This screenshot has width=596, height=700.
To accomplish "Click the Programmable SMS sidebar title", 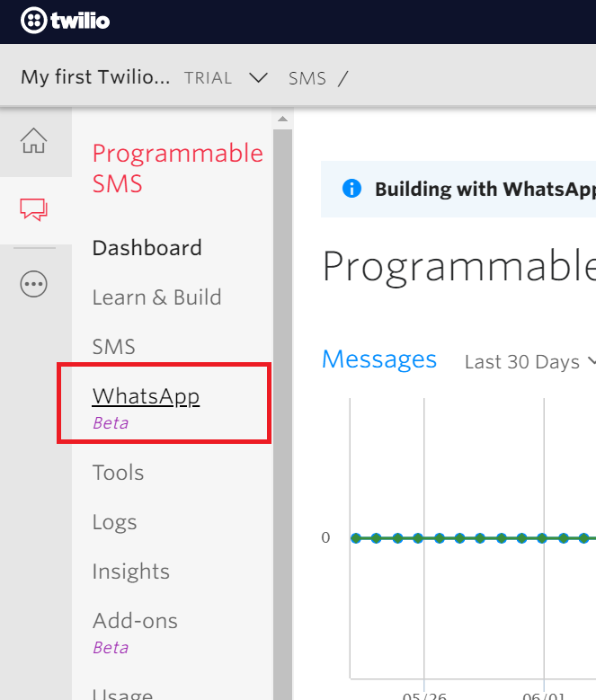I will click(177, 168).
